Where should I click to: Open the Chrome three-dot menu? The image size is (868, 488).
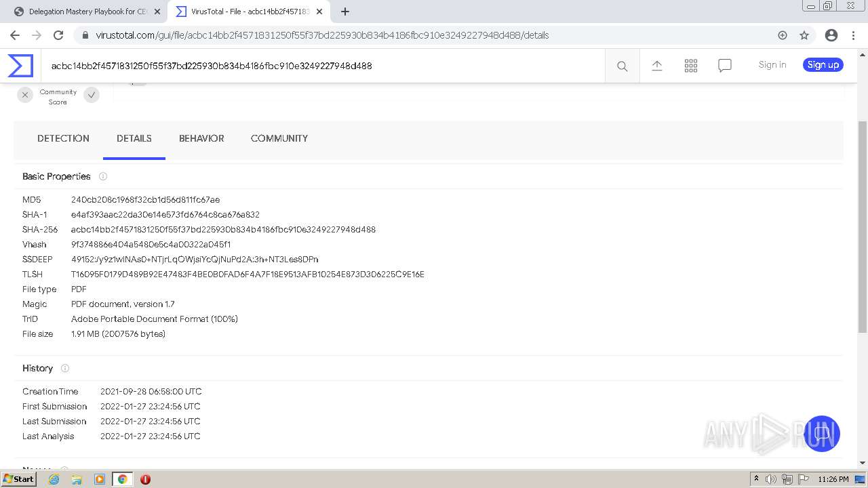(853, 35)
